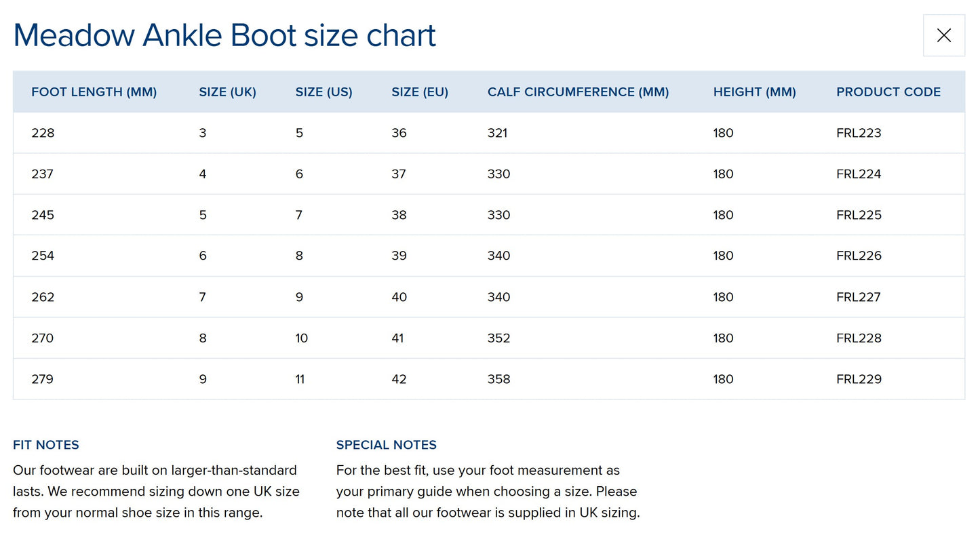
Task: Close the size chart dialog
Action: pos(943,35)
